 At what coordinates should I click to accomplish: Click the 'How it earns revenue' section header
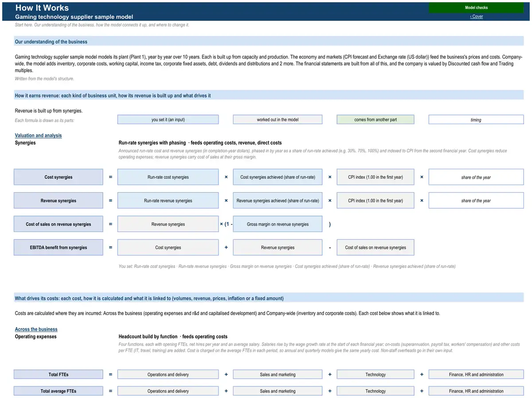click(x=269, y=95)
